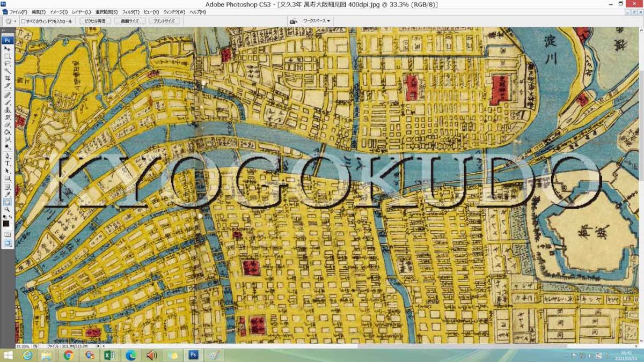Click the プリントサイズ button
The width and height of the screenshot is (644, 362).
coord(164,21)
